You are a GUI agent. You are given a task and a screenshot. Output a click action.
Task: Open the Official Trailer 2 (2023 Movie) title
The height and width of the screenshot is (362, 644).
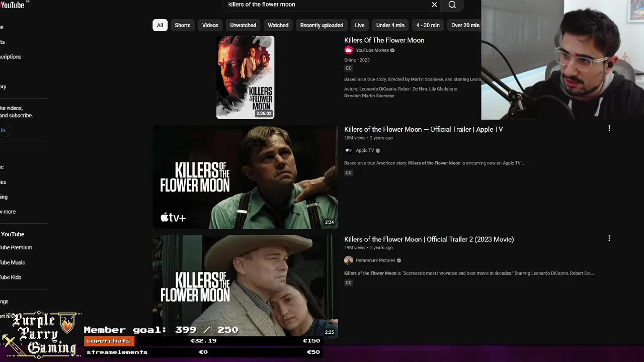click(429, 239)
